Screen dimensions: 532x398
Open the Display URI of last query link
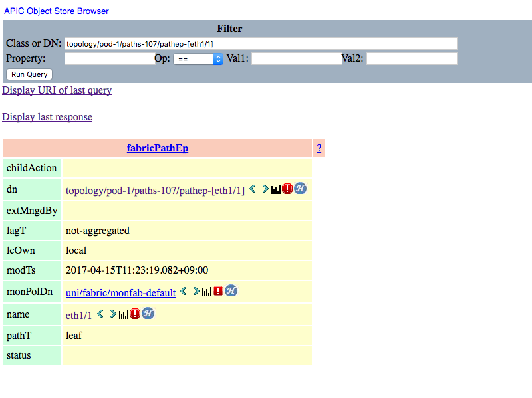(57, 90)
